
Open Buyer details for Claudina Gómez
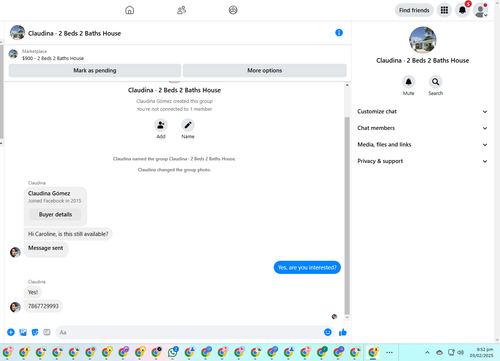click(x=55, y=215)
